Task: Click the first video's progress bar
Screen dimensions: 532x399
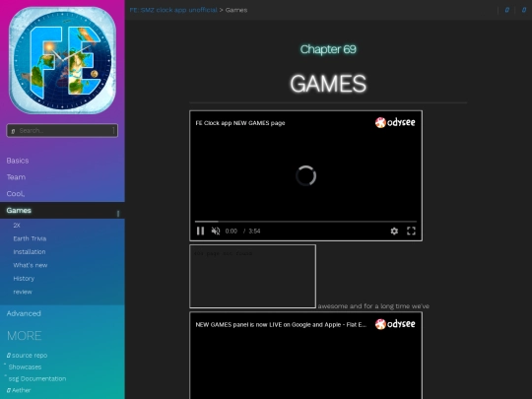Action: (x=305, y=222)
